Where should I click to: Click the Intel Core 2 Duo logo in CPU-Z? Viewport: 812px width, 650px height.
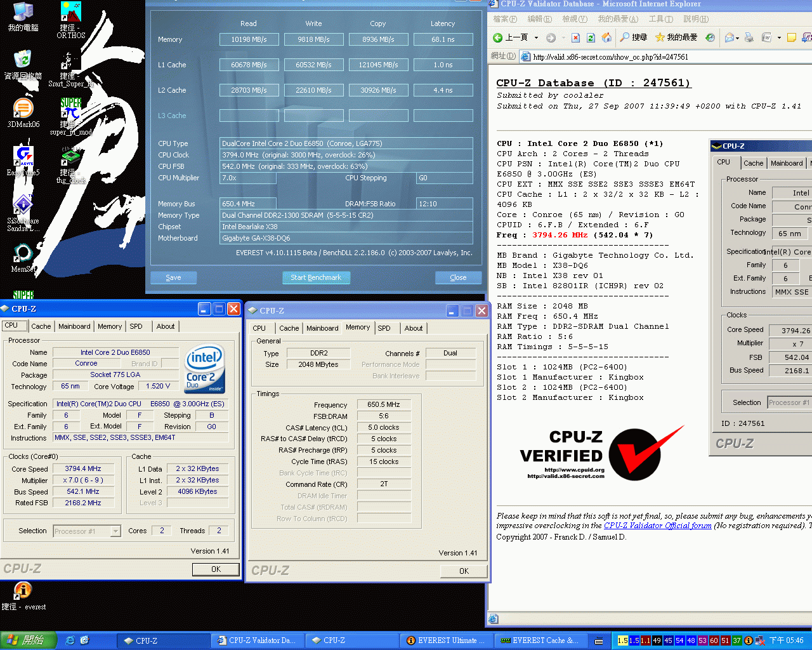pyautogui.click(x=204, y=369)
